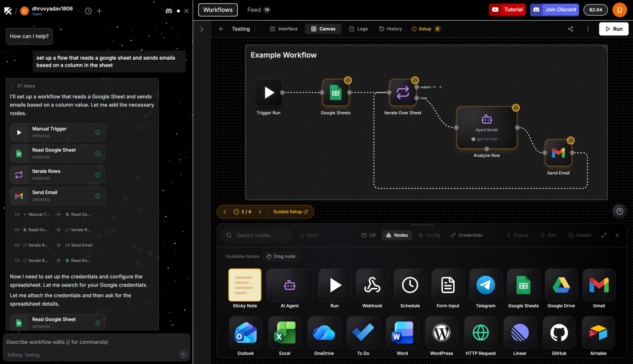Select the Gmail Send Email canvas node
633x364 pixels.
[558, 153]
